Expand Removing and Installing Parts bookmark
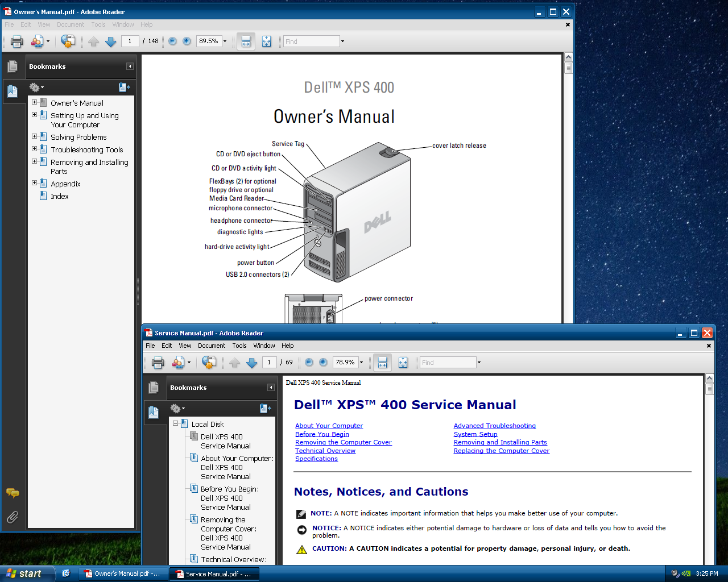 click(34, 161)
